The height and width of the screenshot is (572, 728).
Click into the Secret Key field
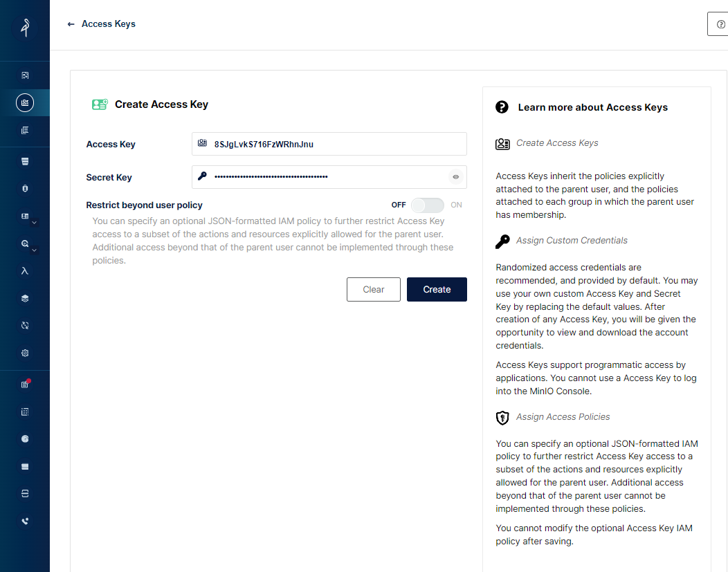(325, 177)
